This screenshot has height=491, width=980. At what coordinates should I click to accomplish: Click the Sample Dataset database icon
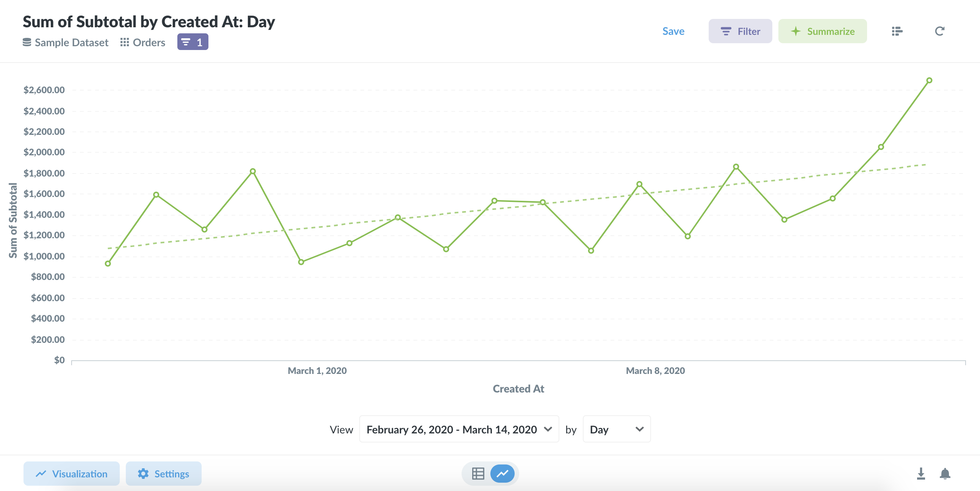[x=27, y=42]
